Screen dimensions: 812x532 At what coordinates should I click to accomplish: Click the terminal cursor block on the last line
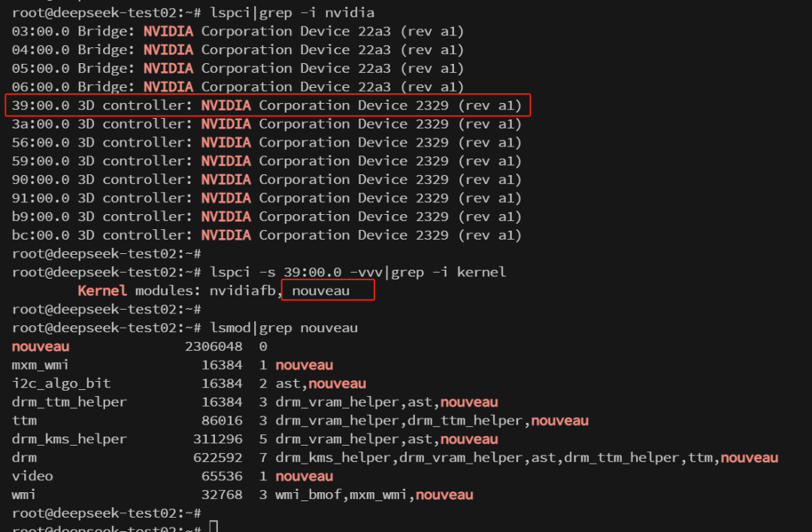pos(213,527)
